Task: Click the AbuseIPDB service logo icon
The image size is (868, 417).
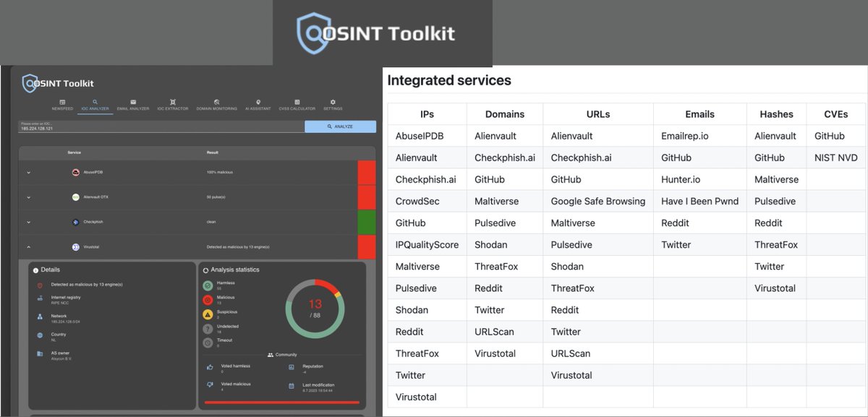Action: click(75, 173)
